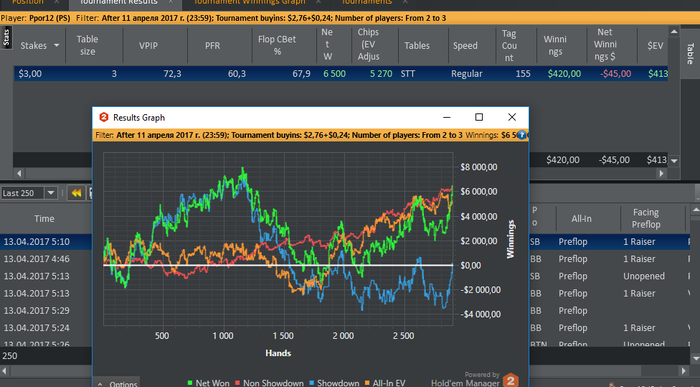Click the blue info icon in the graph filter bar
The height and width of the screenshot is (387, 700).
[521, 135]
